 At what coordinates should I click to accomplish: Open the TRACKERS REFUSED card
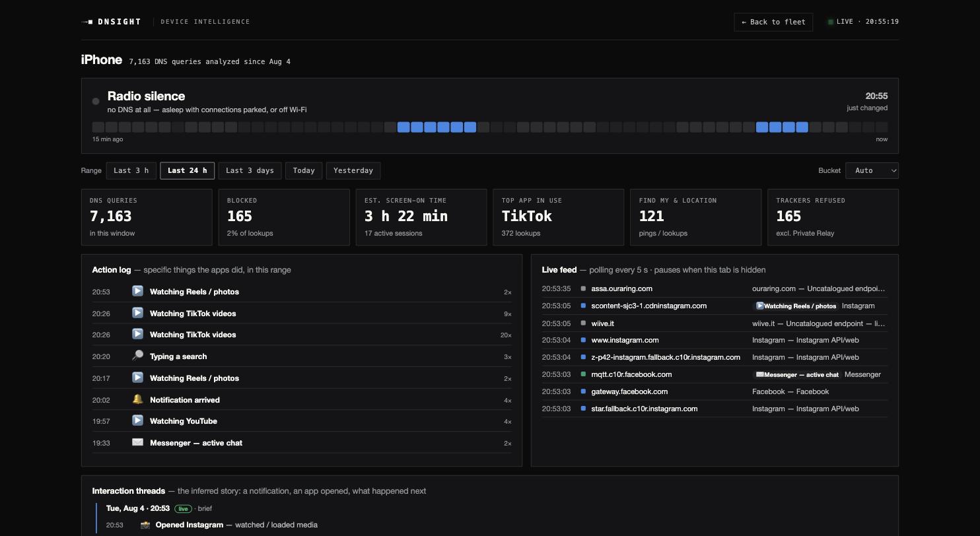833,217
